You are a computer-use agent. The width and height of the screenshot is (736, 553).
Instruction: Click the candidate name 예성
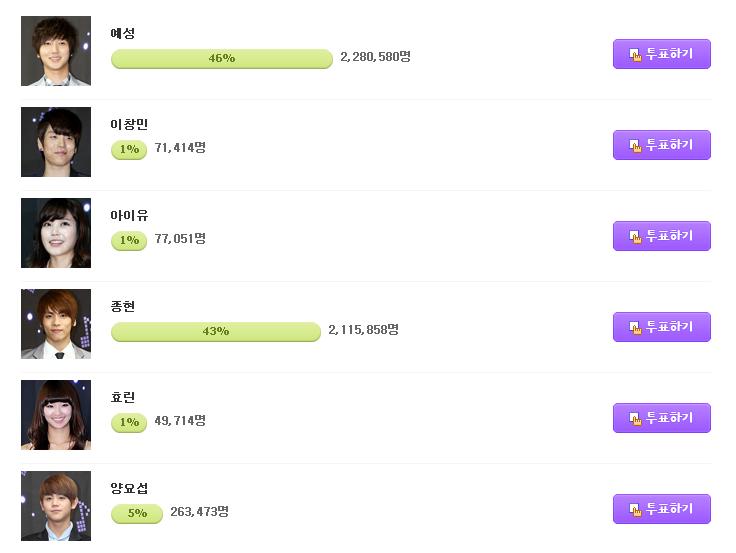[123, 33]
